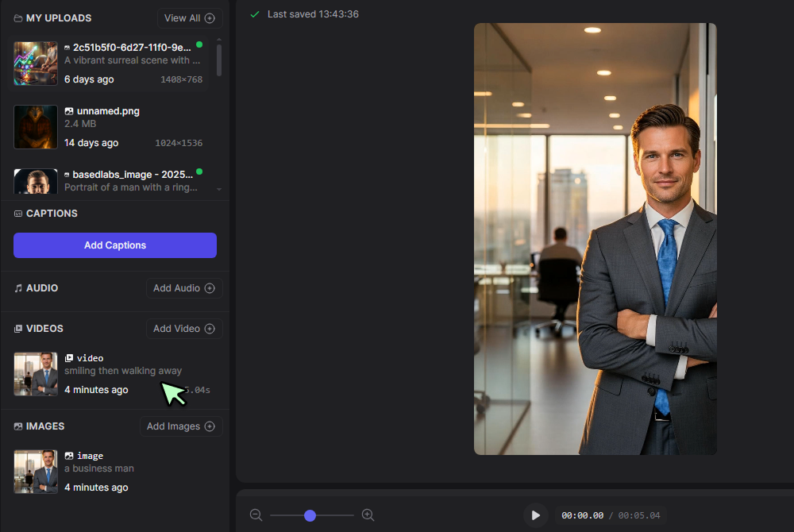Screen dimensions: 794x532
Task: Select the basedlabs_image portrait thumbnail
Action: pos(36,182)
